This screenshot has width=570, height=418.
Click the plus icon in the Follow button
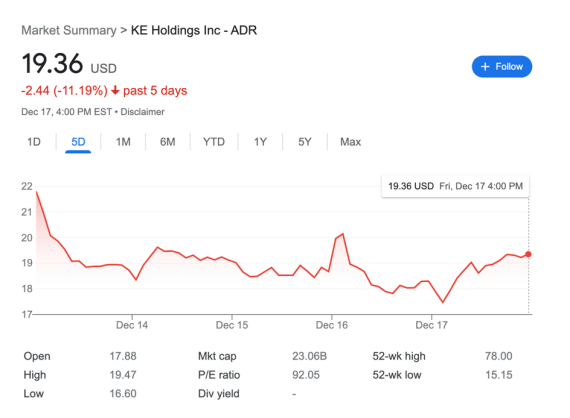(x=485, y=67)
